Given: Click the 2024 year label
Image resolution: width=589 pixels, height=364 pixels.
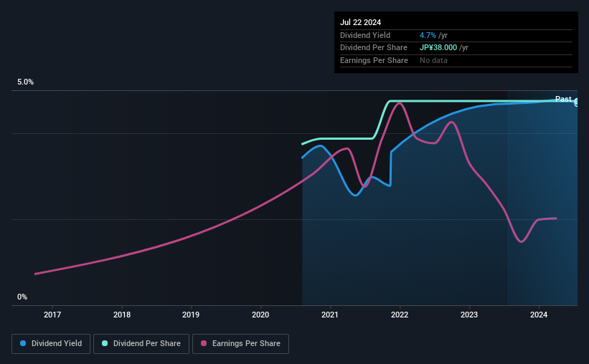Looking at the screenshot, I should [x=539, y=315].
